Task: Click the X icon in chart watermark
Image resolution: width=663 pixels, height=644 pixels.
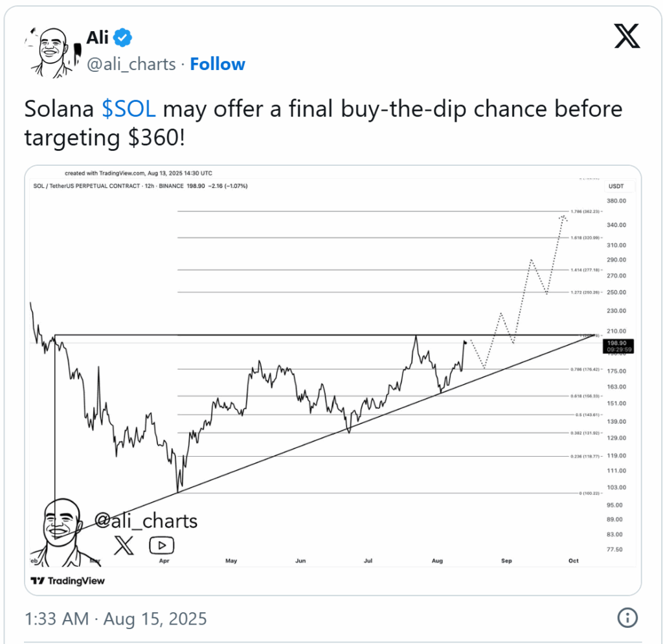Action: pyautogui.click(x=124, y=545)
